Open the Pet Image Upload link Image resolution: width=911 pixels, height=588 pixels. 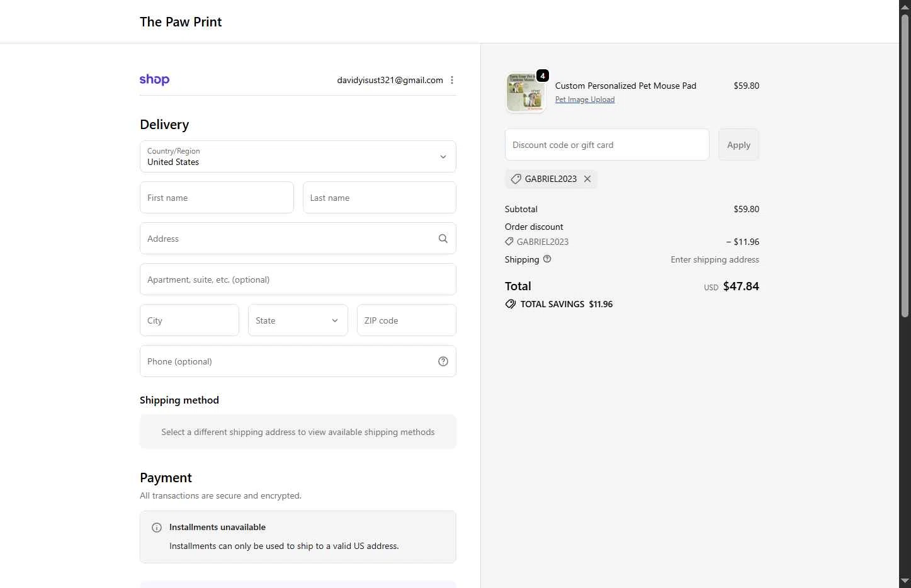[x=585, y=99]
